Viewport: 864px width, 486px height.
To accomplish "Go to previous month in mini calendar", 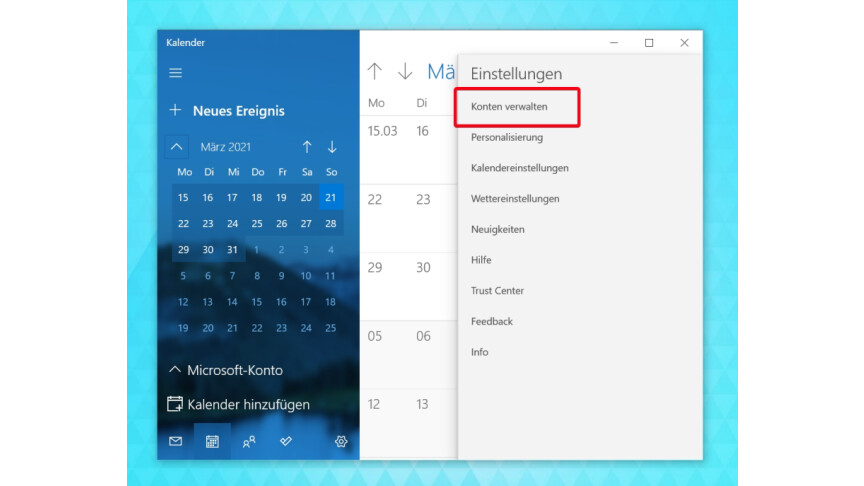I will click(307, 147).
